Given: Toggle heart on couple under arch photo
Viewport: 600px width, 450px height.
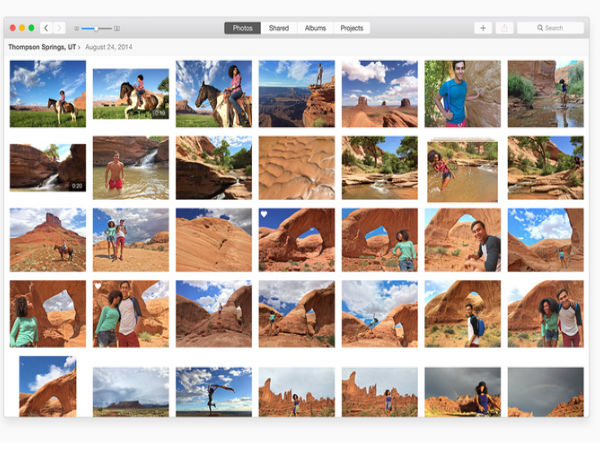Looking at the screenshot, I should point(98,286).
